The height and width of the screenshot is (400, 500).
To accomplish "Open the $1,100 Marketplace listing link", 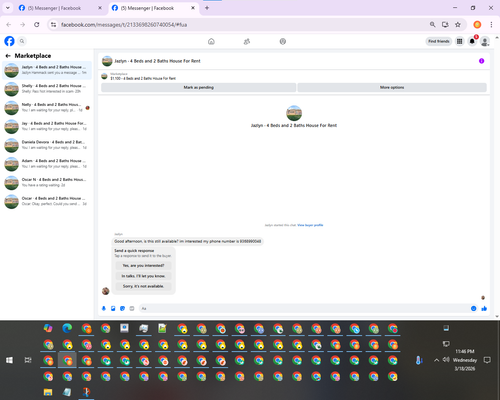I will [143, 78].
